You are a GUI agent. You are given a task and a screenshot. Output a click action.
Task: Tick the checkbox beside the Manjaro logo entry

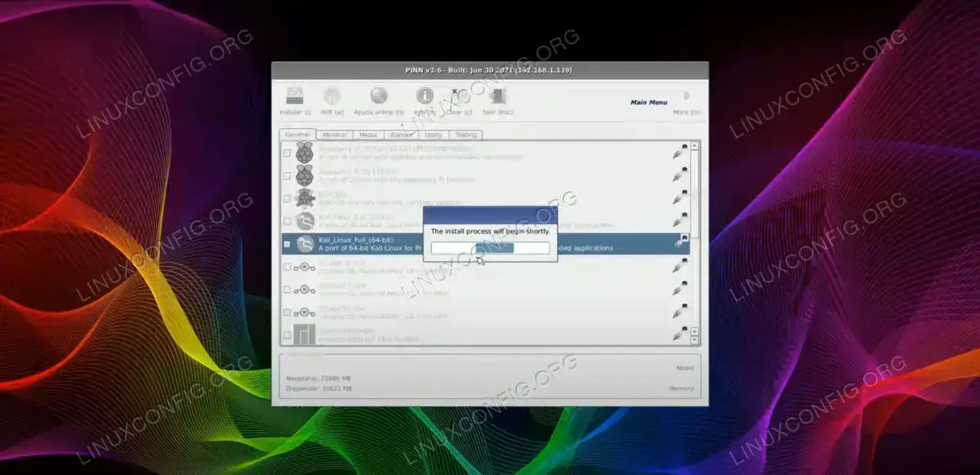coord(287,335)
